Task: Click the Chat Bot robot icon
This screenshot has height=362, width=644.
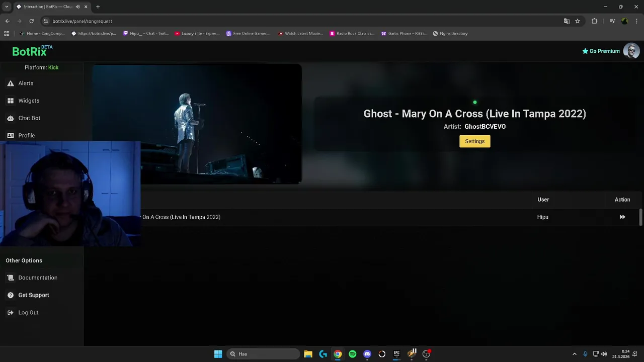Action: point(11,118)
